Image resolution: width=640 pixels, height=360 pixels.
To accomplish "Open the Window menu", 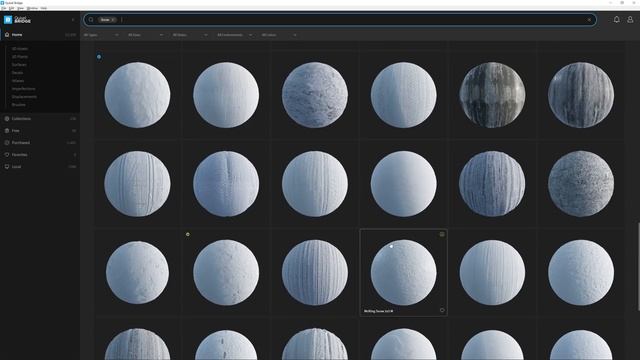I will (32, 8).
